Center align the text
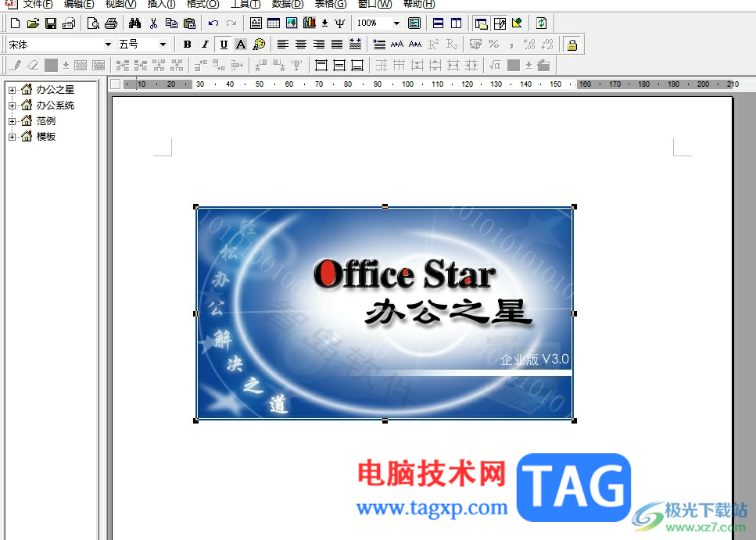This screenshot has height=540, width=756. coord(301,45)
